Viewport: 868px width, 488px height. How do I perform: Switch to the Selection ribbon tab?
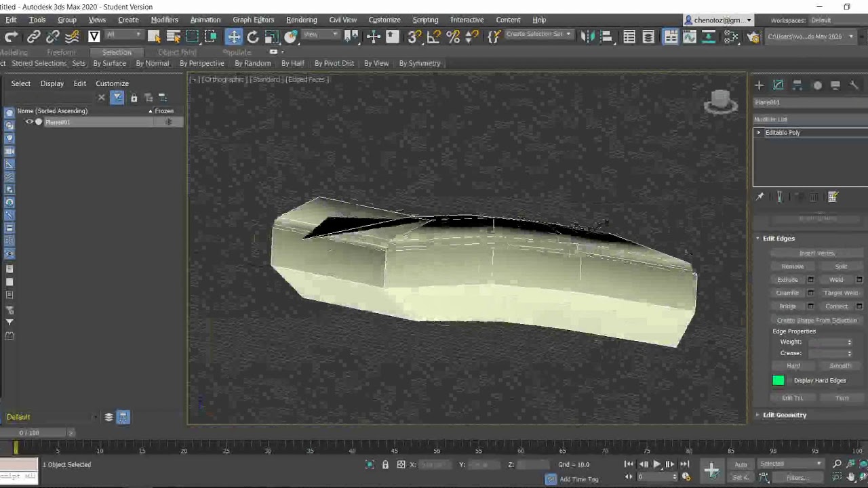pos(117,52)
